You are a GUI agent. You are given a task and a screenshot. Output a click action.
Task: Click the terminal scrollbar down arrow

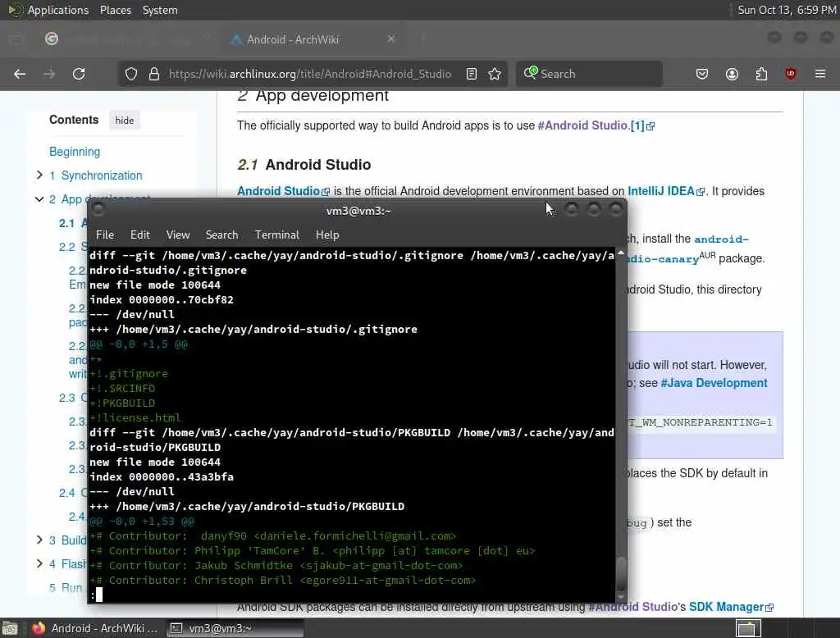(x=621, y=597)
